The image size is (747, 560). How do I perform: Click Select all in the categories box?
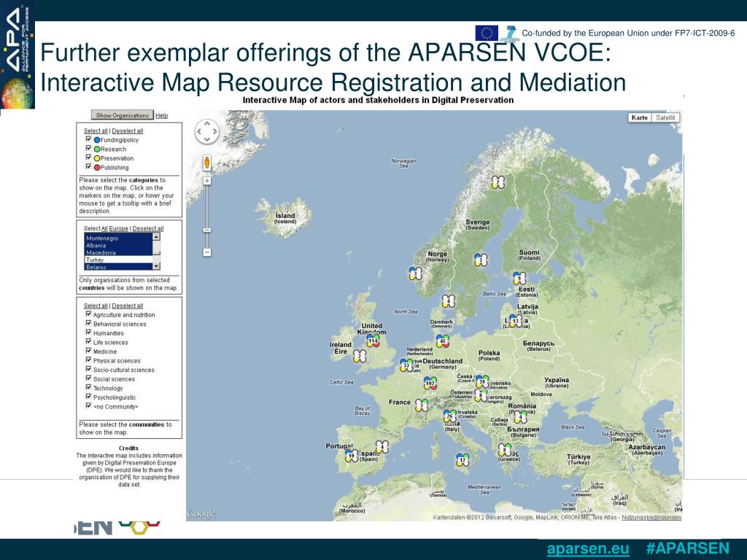coord(96,131)
